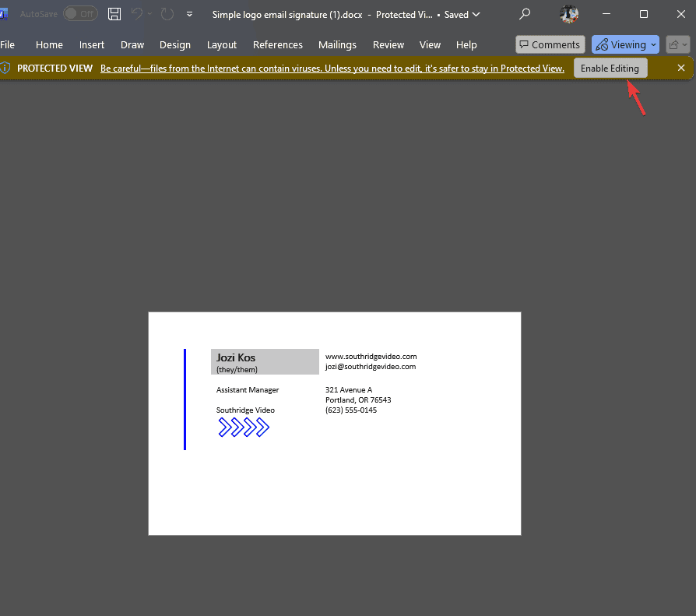Screen dimensions: 696x616
Task: Click the 321 Avenue A address line
Action: point(349,390)
